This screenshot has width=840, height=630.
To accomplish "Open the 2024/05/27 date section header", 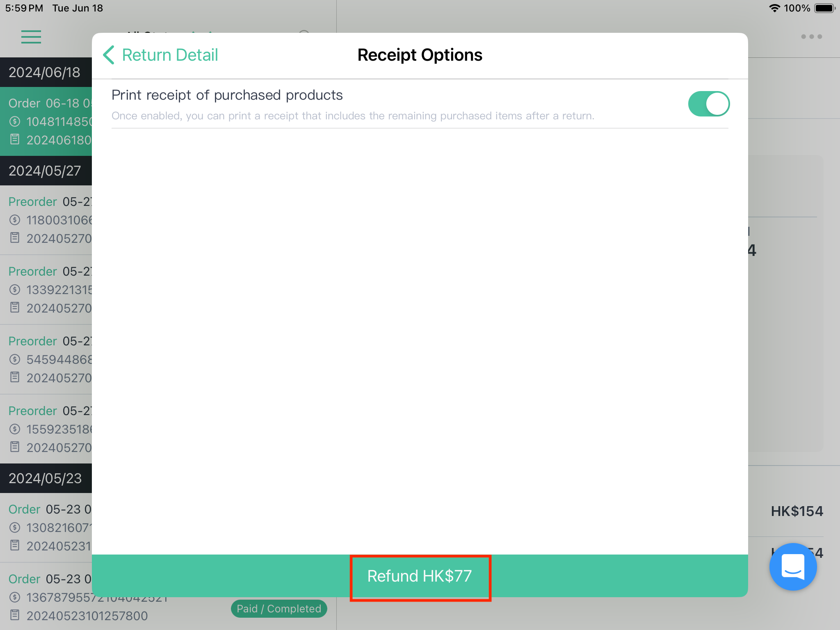I will [46, 171].
